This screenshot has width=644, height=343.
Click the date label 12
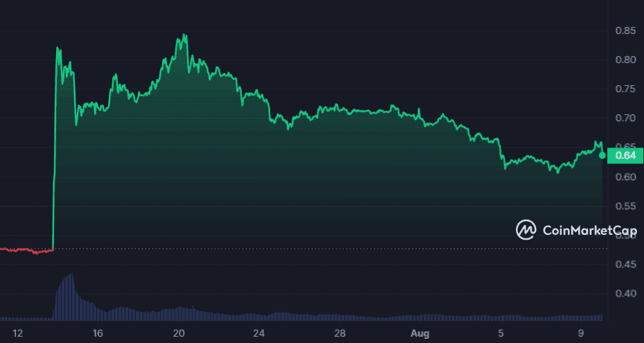pyautogui.click(x=17, y=333)
